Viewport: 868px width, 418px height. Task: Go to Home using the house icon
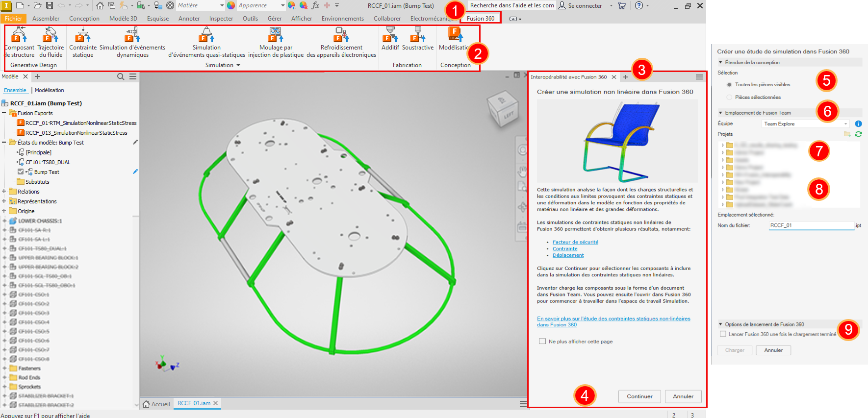coord(100,5)
